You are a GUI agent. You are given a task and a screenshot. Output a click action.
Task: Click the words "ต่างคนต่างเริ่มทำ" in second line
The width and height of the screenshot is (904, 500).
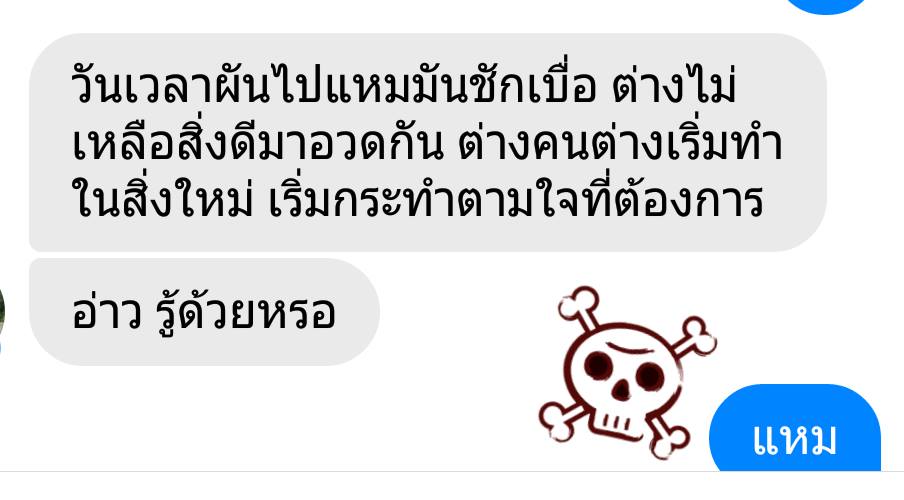tap(621, 143)
